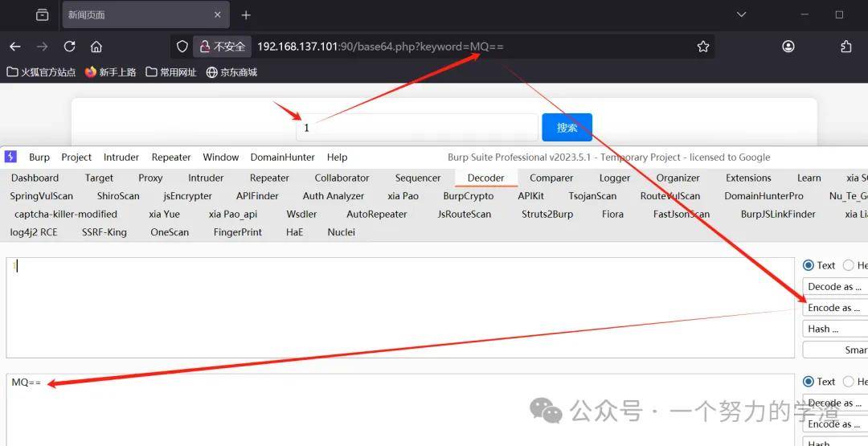Select Hex radio for first decoder box

848,266
